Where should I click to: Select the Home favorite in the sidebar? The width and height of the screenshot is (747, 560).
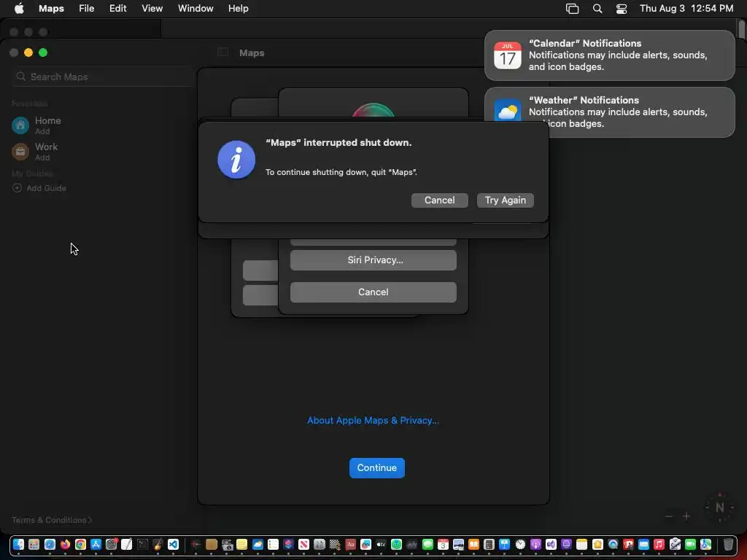click(36, 125)
